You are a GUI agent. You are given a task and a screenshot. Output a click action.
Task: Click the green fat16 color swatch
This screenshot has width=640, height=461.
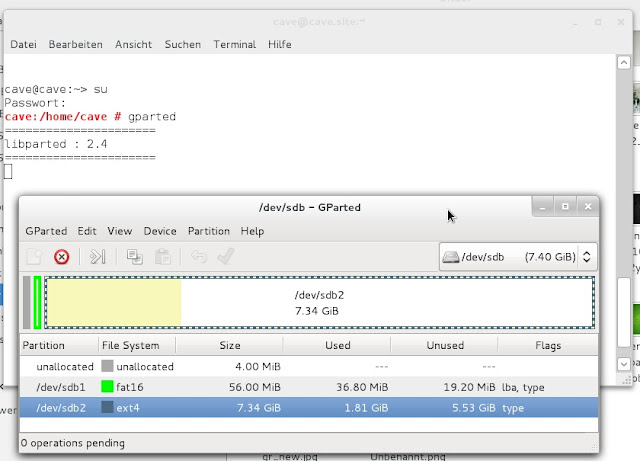click(107, 387)
